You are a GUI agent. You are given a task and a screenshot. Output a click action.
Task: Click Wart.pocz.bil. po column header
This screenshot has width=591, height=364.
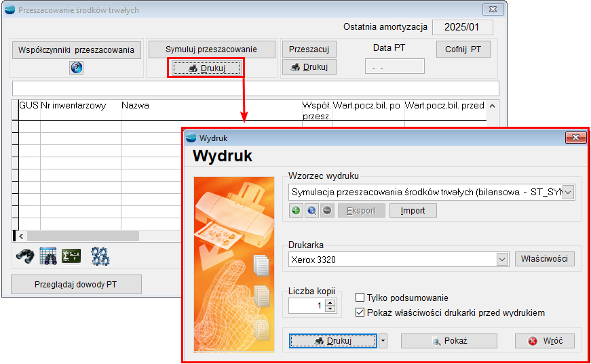point(368,110)
